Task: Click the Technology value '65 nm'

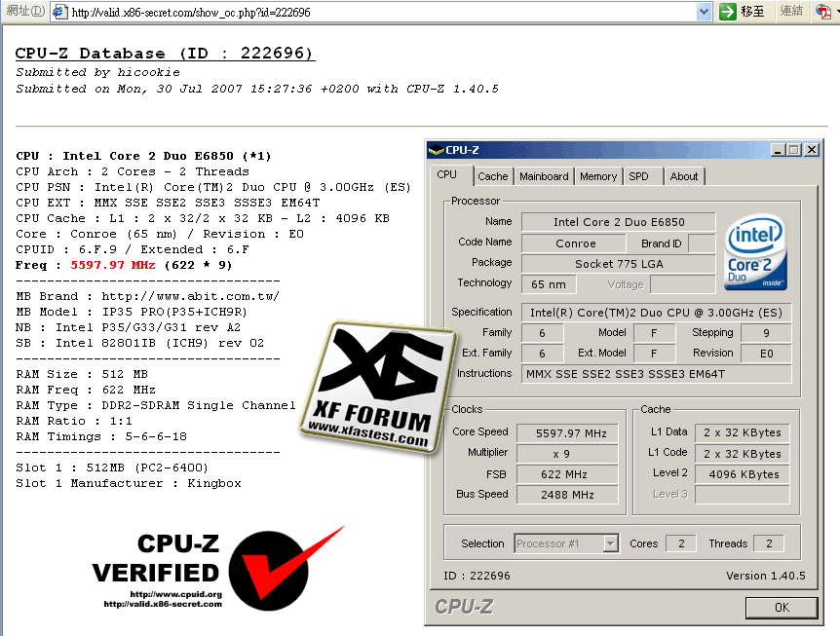Action: [x=549, y=284]
